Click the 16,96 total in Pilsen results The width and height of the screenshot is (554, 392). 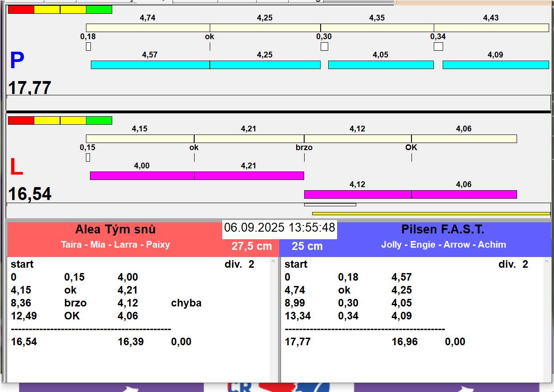click(x=405, y=342)
